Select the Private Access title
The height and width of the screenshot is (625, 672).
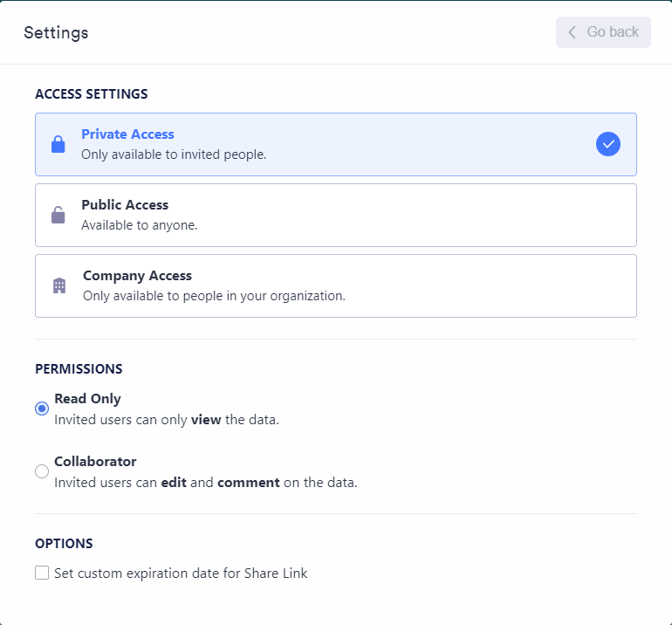pos(127,134)
